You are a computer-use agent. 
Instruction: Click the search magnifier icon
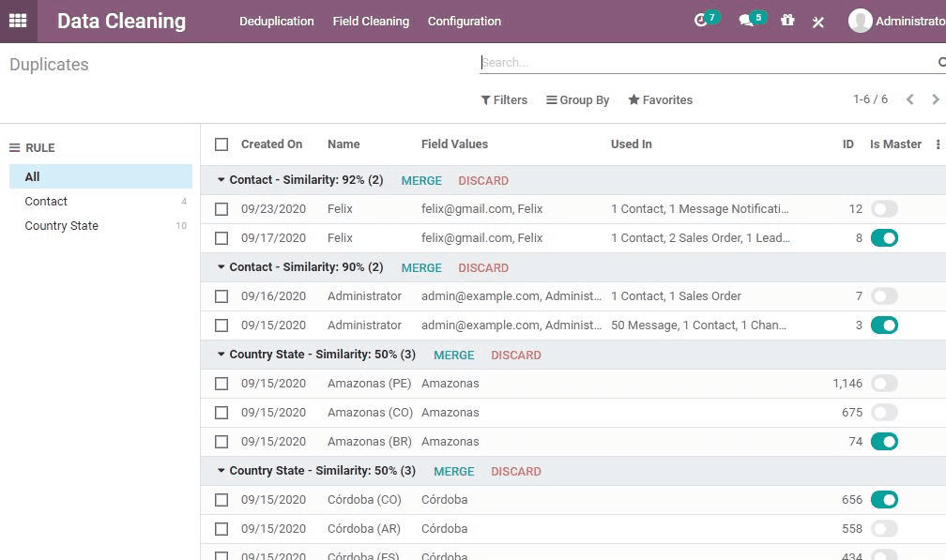[942, 62]
